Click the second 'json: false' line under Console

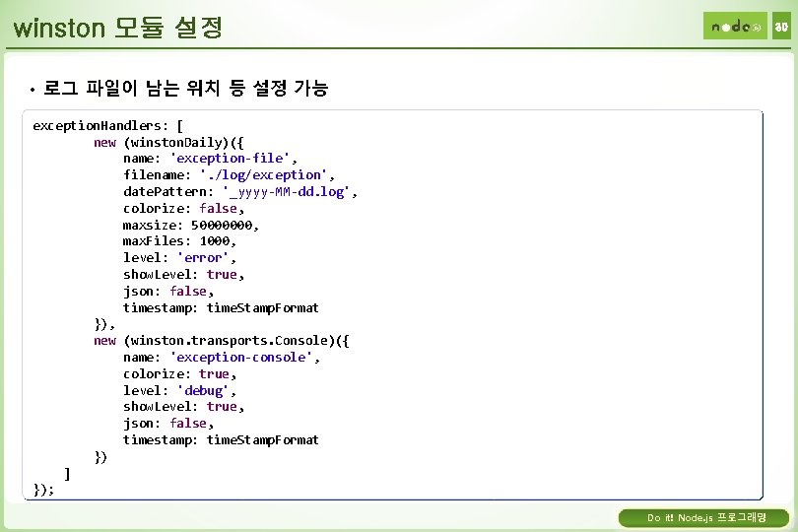(167, 423)
